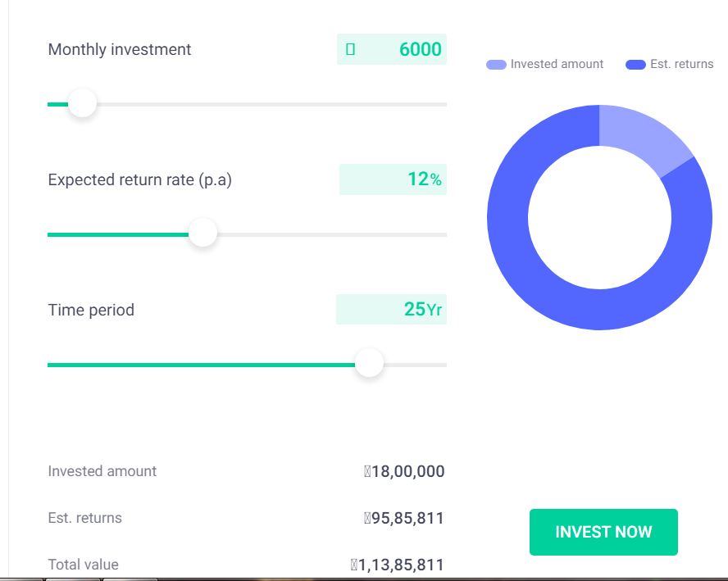Click the Est. returns legend color swatch

635,65
